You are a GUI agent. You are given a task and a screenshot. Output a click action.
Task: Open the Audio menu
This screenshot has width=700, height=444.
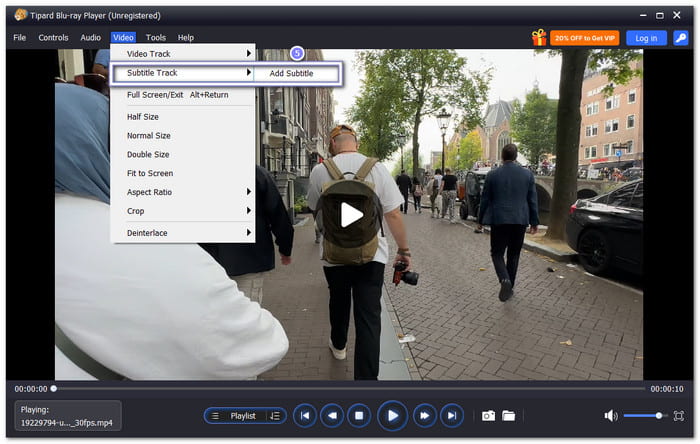click(91, 37)
